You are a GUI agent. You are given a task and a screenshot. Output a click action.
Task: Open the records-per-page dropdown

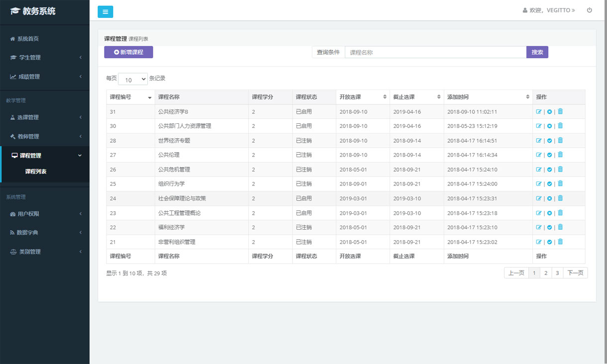pos(133,80)
